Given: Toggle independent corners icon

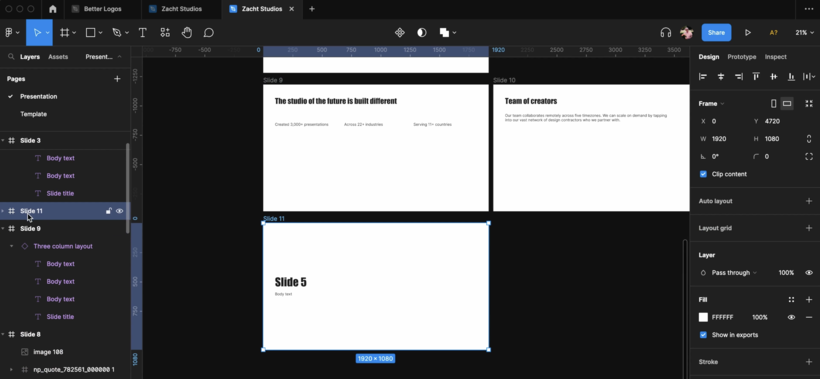Looking at the screenshot, I should coord(809,156).
